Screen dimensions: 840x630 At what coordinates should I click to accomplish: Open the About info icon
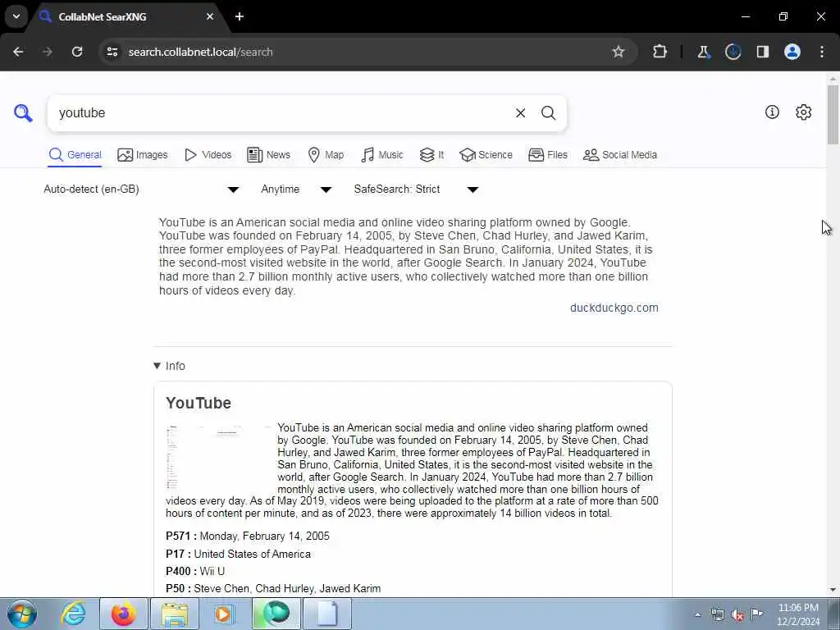772,112
